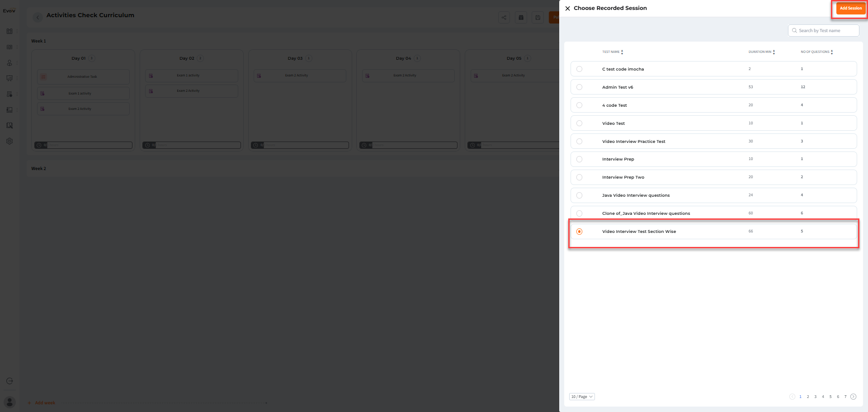Open the list board sidebar icon
The image size is (868, 412).
click(x=9, y=110)
